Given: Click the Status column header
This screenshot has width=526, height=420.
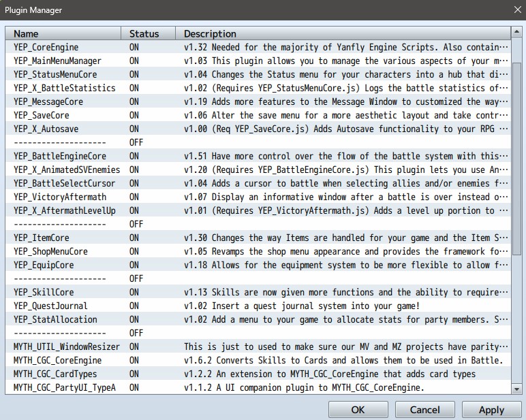Looking at the screenshot, I should click(149, 33).
